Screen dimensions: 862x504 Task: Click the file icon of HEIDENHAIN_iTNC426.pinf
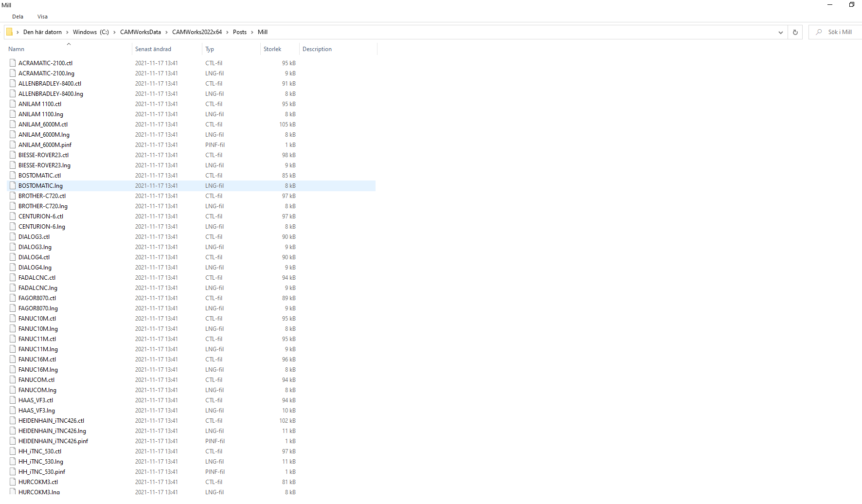click(x=13, y=441)
